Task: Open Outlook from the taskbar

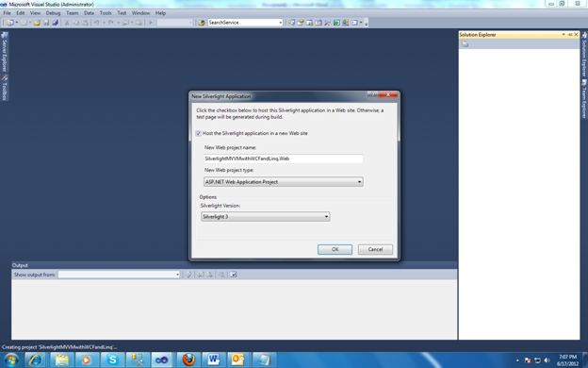Action: tap(238, 360)
